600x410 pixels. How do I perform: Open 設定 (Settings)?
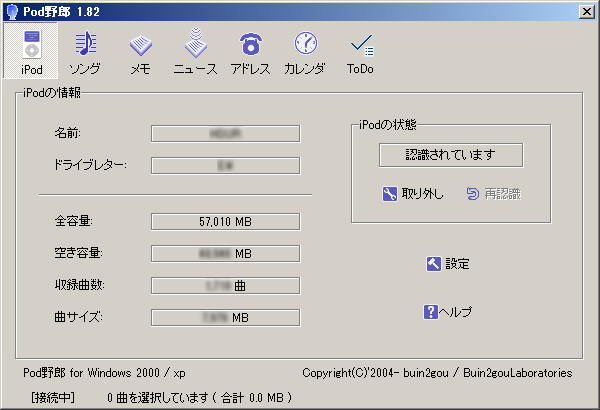pos(447,264)
